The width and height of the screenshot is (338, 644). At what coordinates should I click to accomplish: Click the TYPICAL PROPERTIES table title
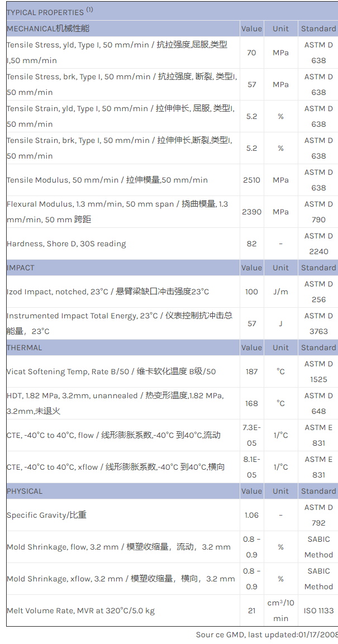click(x=45, y=12)
